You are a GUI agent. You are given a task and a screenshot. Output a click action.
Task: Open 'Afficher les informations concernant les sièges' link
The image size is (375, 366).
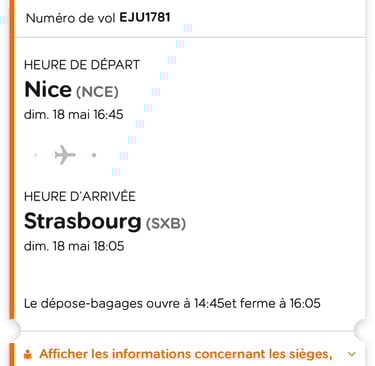point(186,354)
